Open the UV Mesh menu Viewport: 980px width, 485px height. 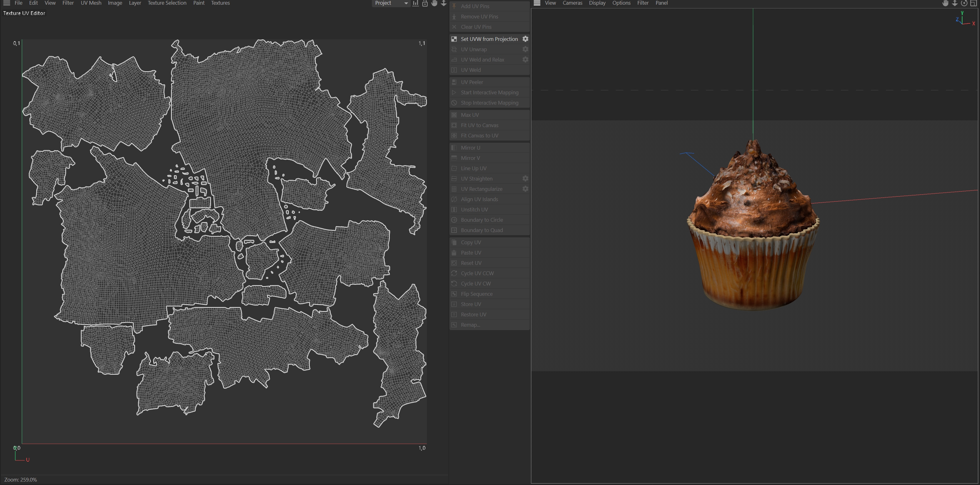[x=91, y=3]
